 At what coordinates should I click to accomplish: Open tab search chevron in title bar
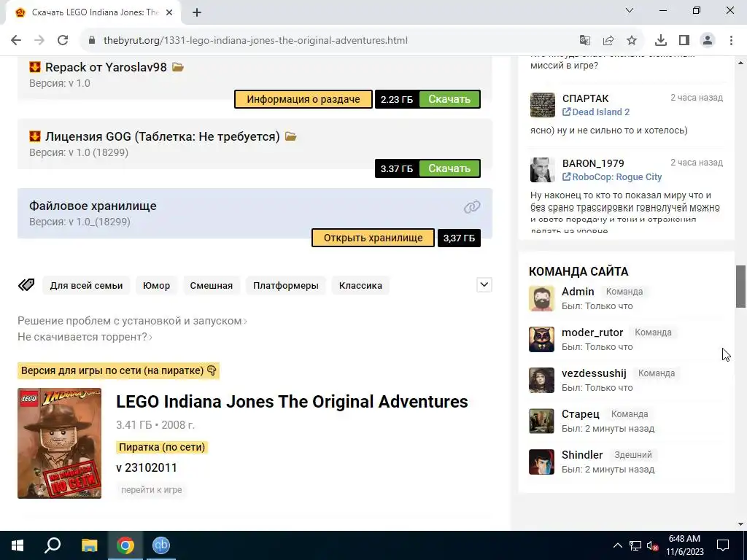coord(630,10)
